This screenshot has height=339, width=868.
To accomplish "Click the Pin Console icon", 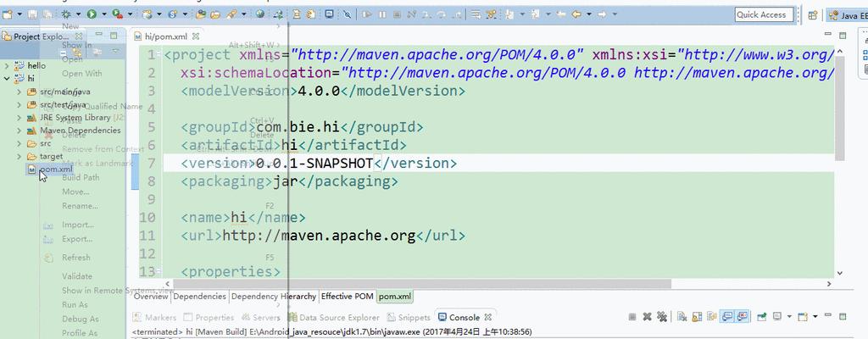I will [x=762, y=317].
